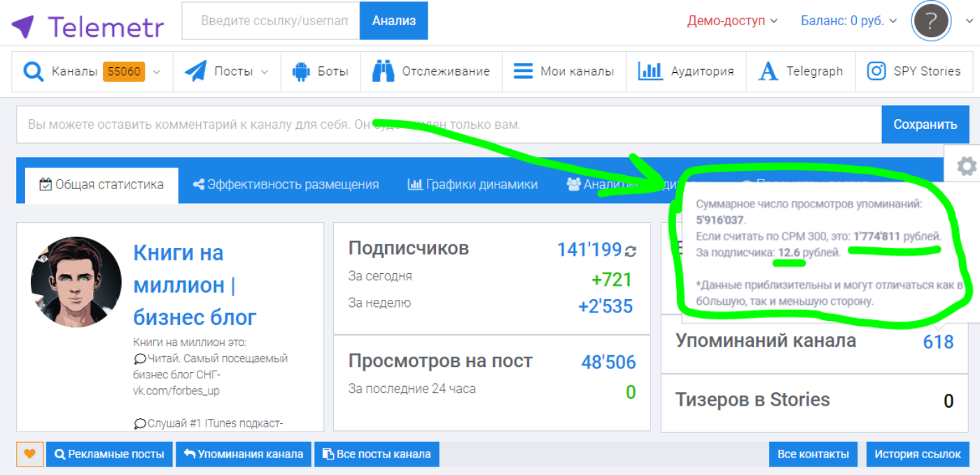The image size is (980, 475).
Task: Open the Демо-доступ dropdown
Action: (732, 21)
